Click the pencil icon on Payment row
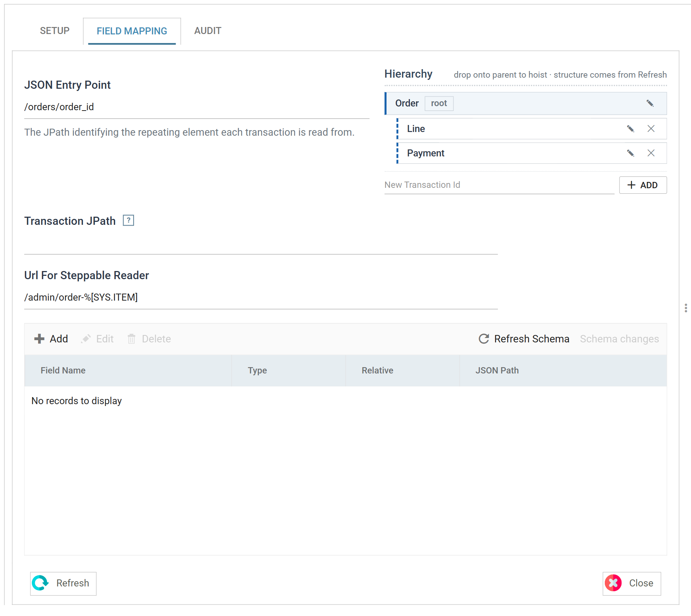The width and height of the screenshot is (691, 616). pyautogui.click(x=631, y=153)
